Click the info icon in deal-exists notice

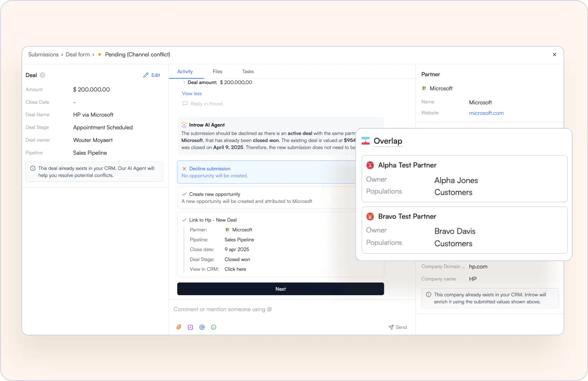33,168
